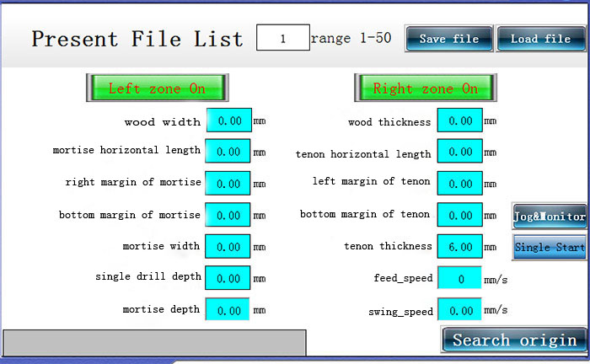Toggle the Right zone On button
590x364 pixels.
[x=426, y=88]
